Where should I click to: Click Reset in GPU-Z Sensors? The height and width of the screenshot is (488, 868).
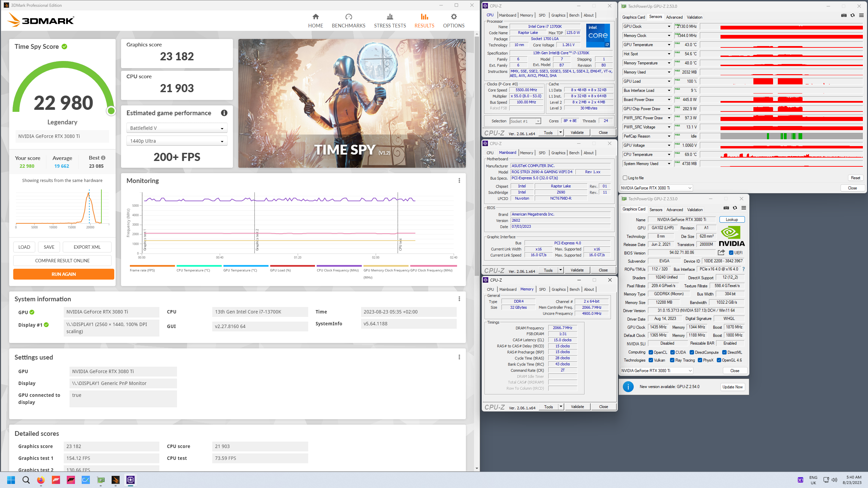[x=855, y=178]
